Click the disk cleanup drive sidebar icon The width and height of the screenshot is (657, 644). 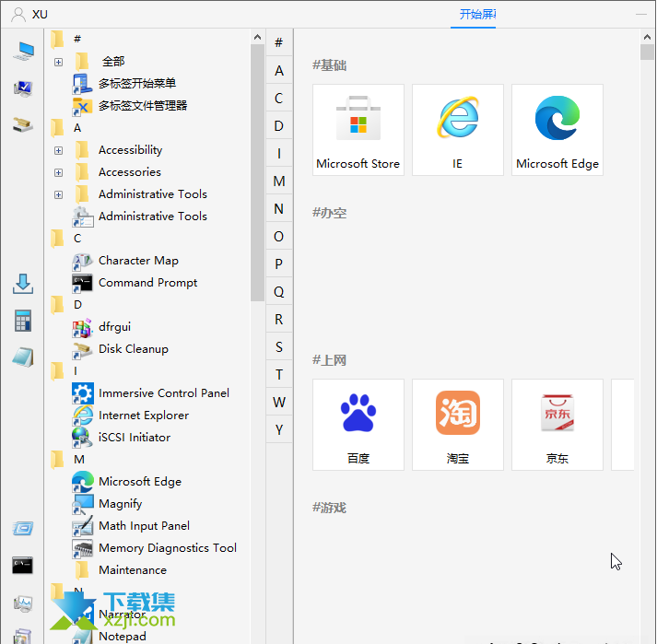click(x=23, y=125)
